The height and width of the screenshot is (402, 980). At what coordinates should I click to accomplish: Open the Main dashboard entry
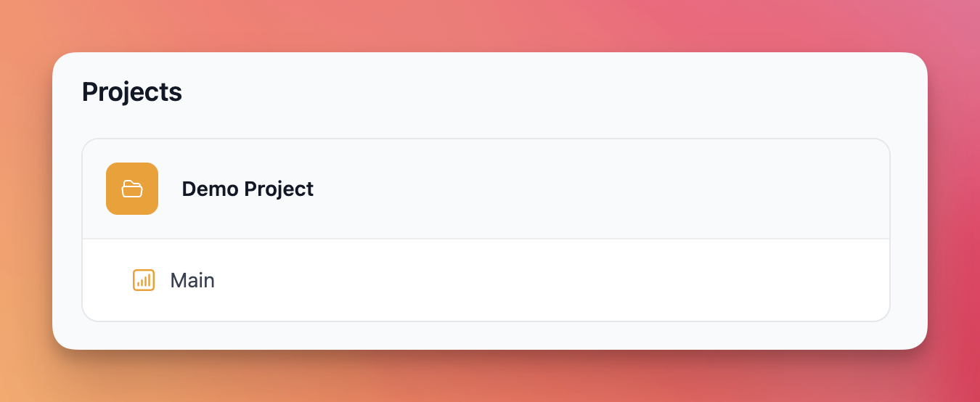[192, 280]
